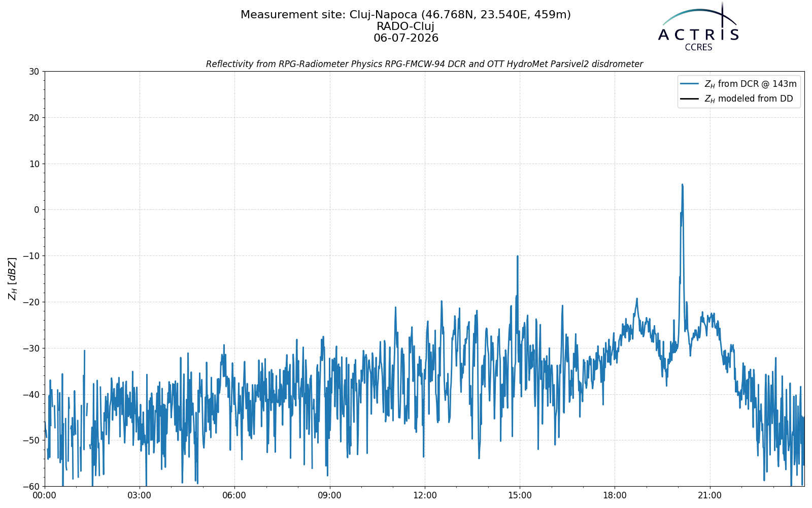Click legend label 'ZH from DCR @ 143m'
The image size is (812, 508).
pyautogui.click(x=750, y=84)
